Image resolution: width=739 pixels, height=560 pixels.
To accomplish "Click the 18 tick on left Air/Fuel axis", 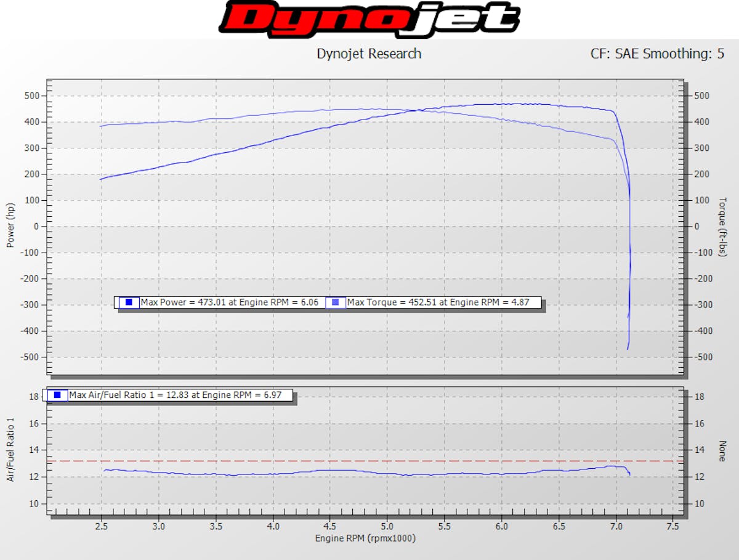I will pos(34,397).
